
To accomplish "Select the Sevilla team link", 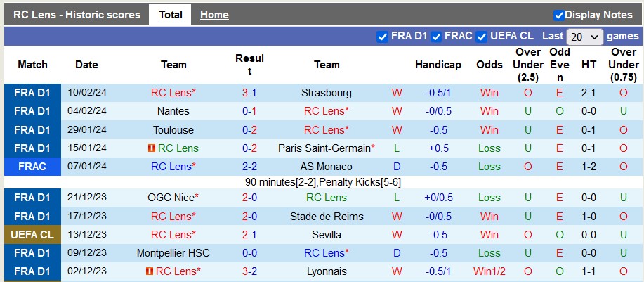I will pyautogui.click(x=326, y=235).
